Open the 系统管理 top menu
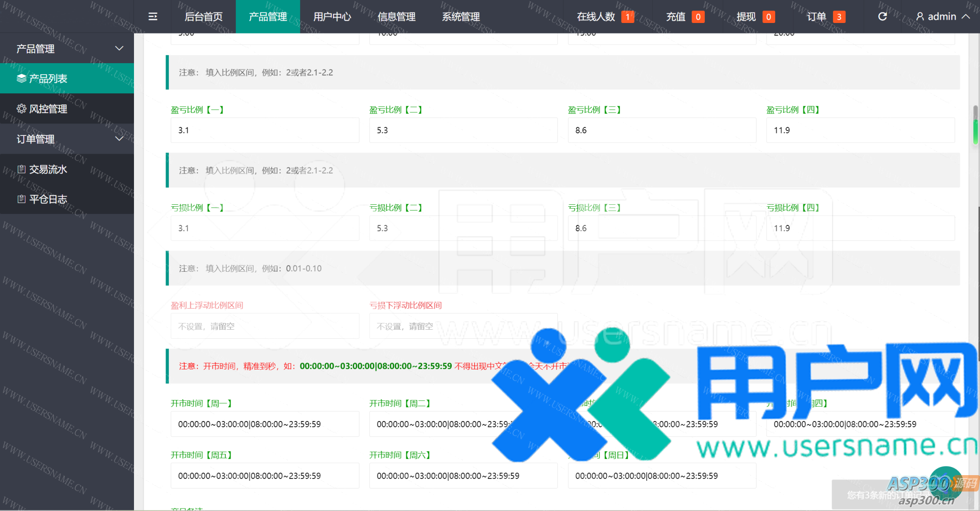The width and height of the screenshot is (980, 511). pyautogui.click(x=460, y=17)
